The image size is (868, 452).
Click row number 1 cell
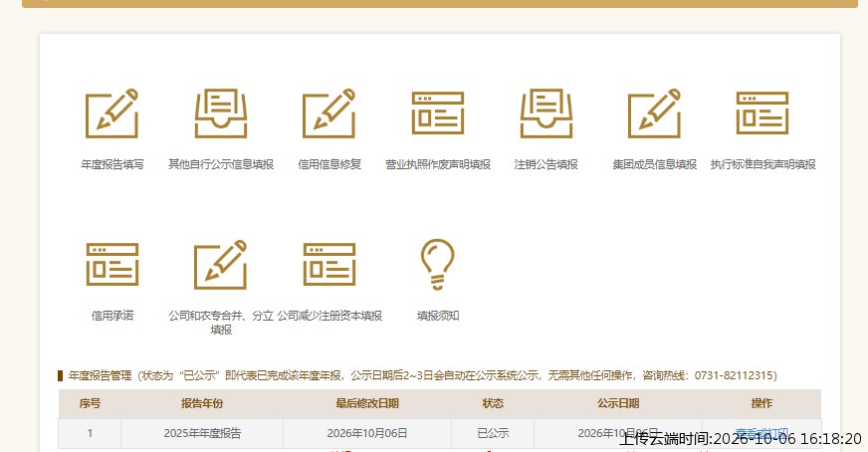(x=90, y=433)
